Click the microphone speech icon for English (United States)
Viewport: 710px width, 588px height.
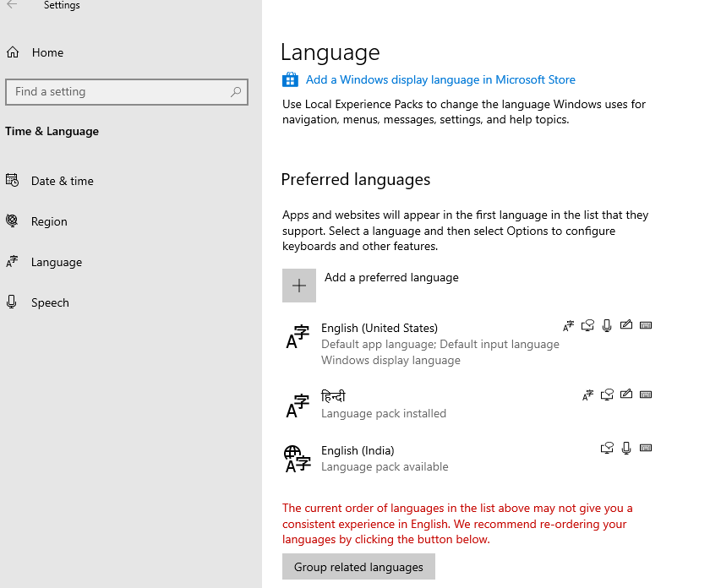click(607, 325)
